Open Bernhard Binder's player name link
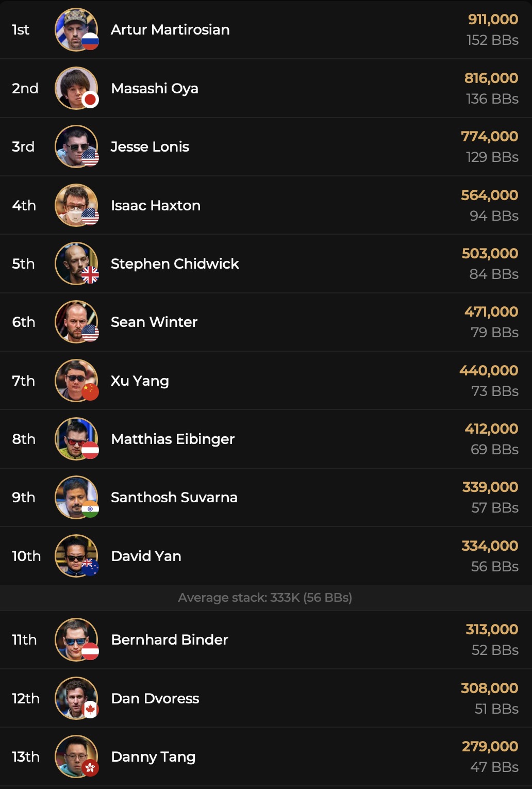Screen dimensions: 532x789 coord(170,639)
